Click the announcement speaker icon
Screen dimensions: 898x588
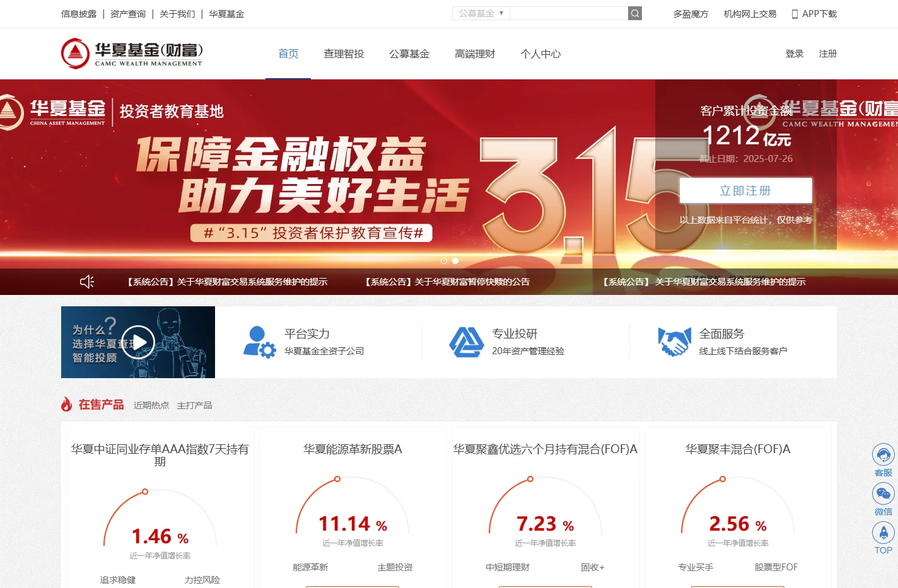pos(87,282)
